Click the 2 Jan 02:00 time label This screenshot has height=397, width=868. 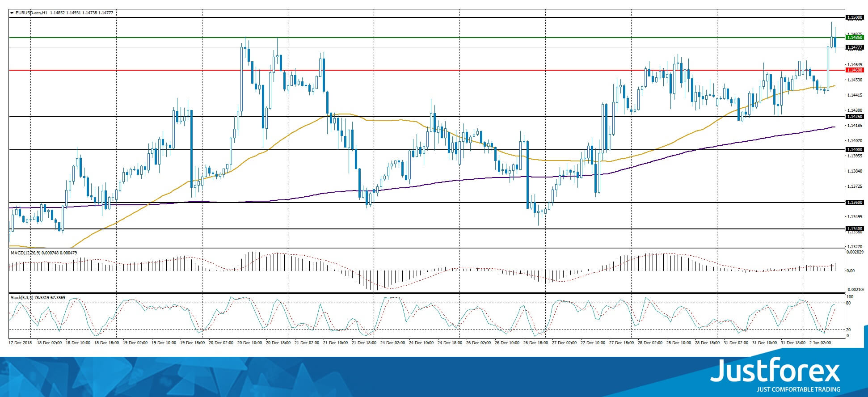(821, 343)
